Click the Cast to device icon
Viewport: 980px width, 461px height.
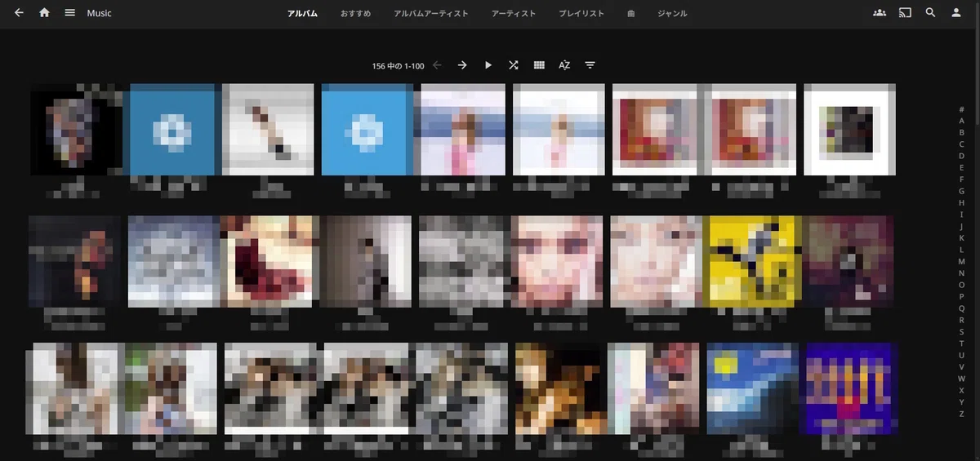pos(905,13)
